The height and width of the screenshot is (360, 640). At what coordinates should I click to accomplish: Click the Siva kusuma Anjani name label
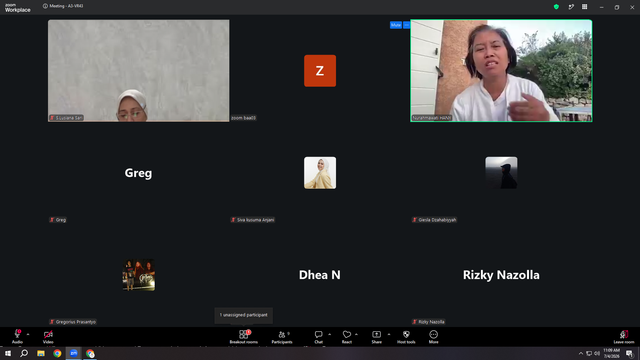(x=252, y=220)
